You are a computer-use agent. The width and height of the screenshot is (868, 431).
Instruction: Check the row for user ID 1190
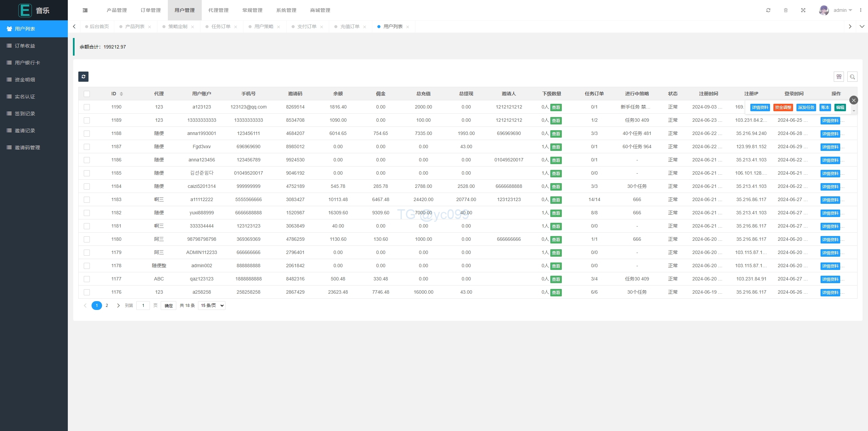(x=87, y=107)
